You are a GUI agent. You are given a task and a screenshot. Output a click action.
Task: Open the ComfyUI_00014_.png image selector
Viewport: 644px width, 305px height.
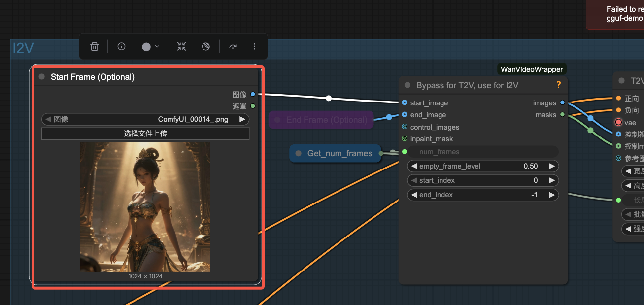pos(145,119)
